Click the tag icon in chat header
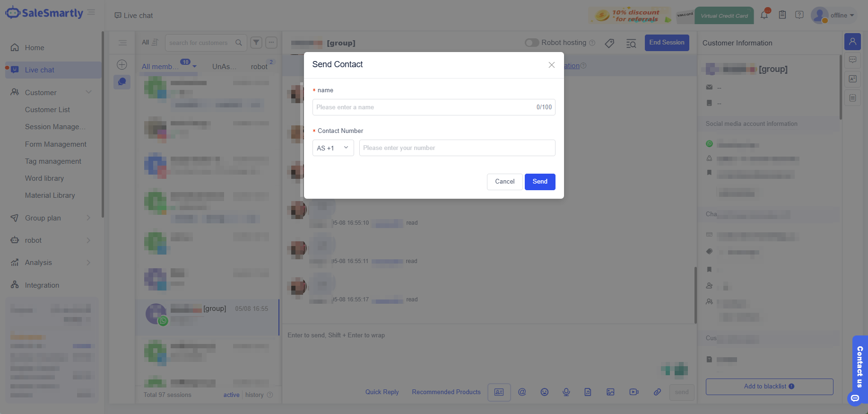Screen dimensions: 868x414 (609, 43)
